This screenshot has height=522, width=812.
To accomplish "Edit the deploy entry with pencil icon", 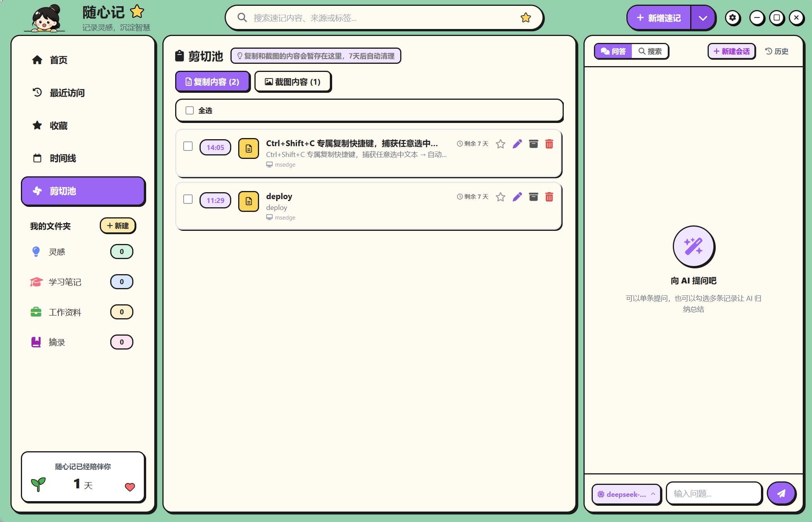I will pos(517,197).
